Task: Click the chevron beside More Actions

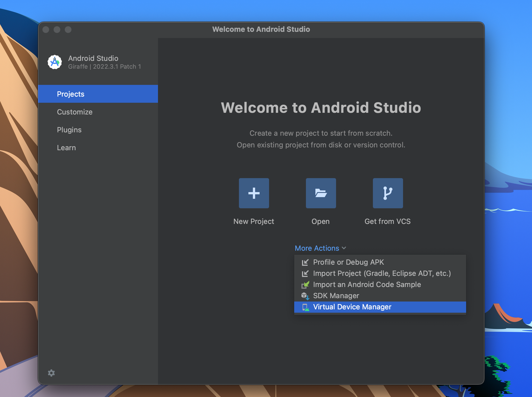Action: pyautogui.click(x=344, y=248)
